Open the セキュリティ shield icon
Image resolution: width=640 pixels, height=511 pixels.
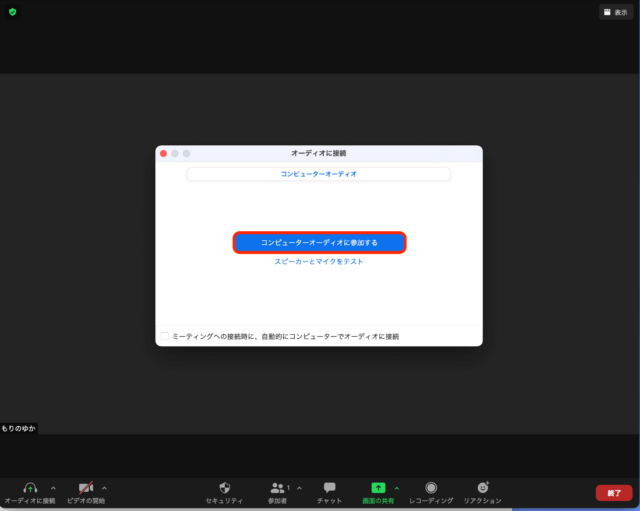(x=224, y=488)
